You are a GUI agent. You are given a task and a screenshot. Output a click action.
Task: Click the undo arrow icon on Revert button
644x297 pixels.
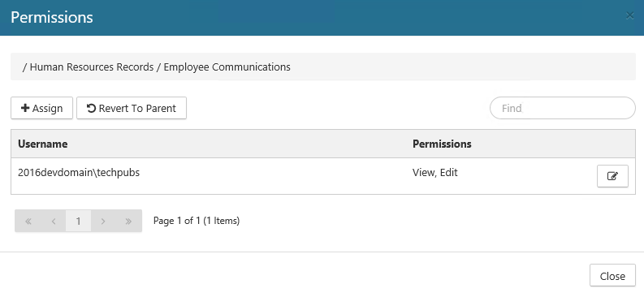91,108
